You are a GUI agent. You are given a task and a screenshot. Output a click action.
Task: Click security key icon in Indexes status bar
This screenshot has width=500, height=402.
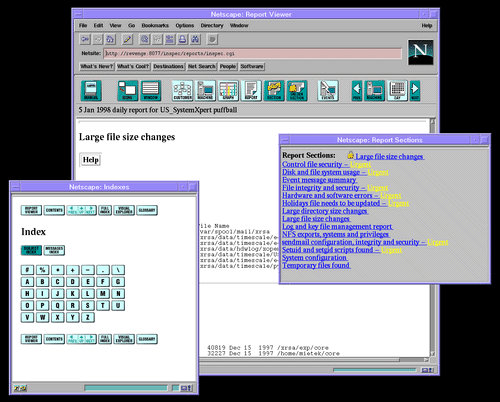pyautogui.click(x=20, y=388)
